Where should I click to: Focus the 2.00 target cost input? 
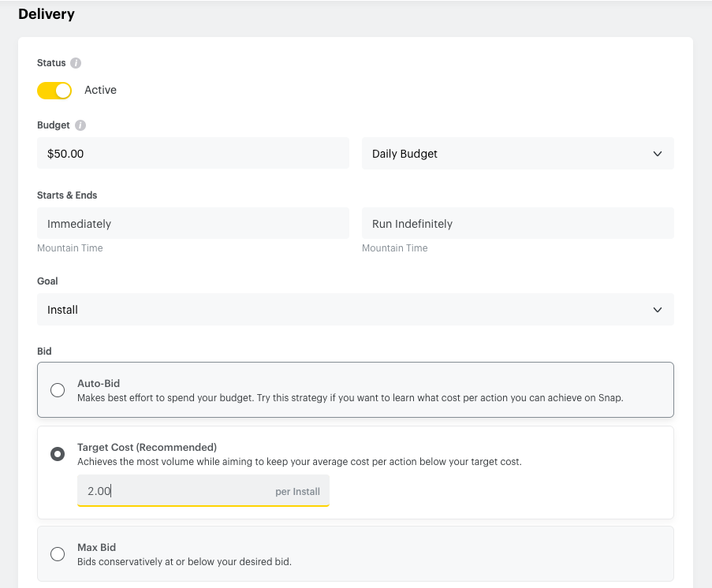pos(173,491)
